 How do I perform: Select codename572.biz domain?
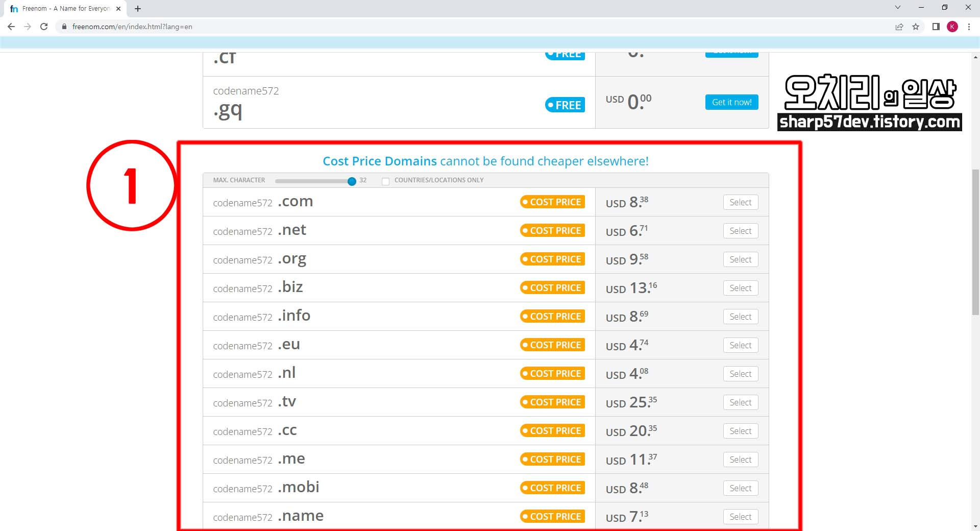pyautogui.click(x=740, y=288)
